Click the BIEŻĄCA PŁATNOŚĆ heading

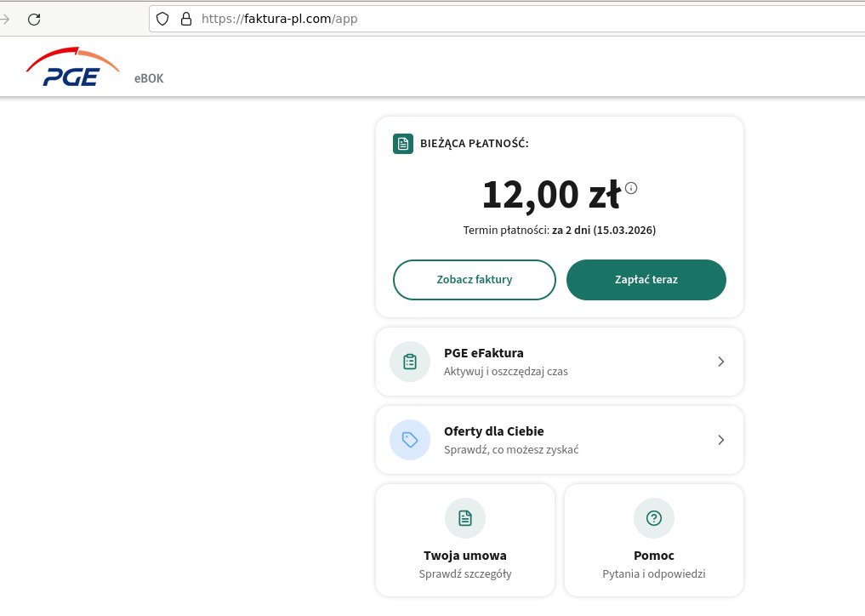click(475, 144)
